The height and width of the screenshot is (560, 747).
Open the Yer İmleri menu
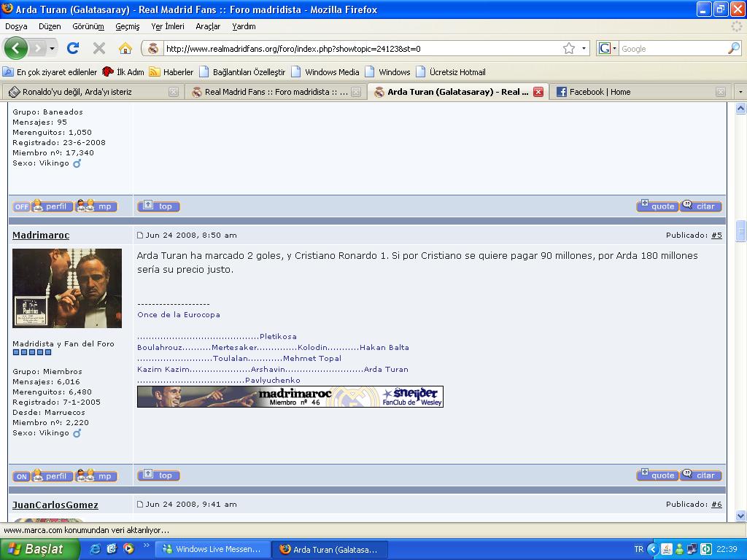[168, 26]
